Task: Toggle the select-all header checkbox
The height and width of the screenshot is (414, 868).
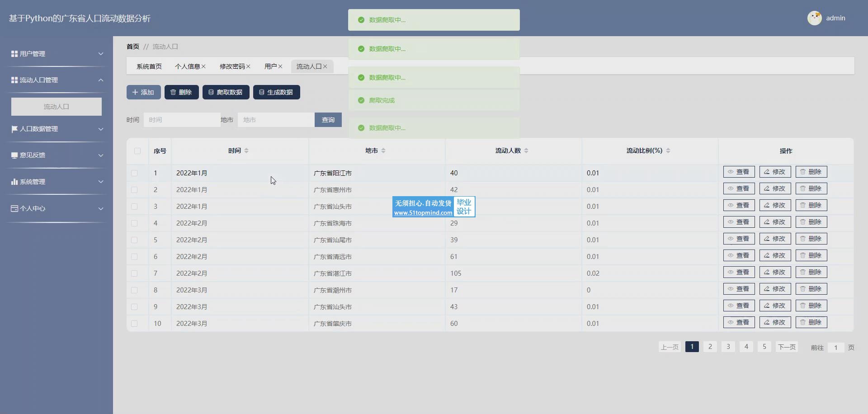Action: (137, 151)
